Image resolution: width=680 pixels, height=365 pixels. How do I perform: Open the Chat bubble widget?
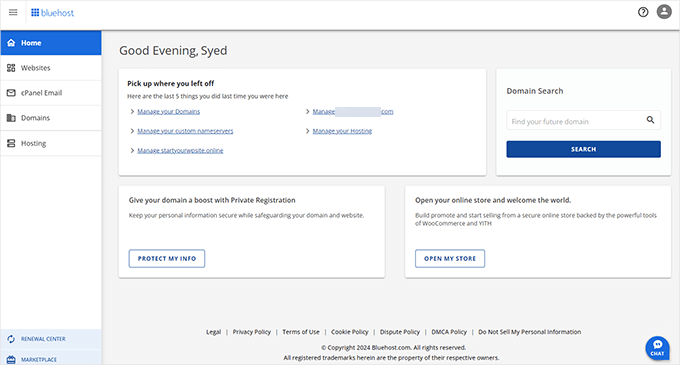pos(657,348)
